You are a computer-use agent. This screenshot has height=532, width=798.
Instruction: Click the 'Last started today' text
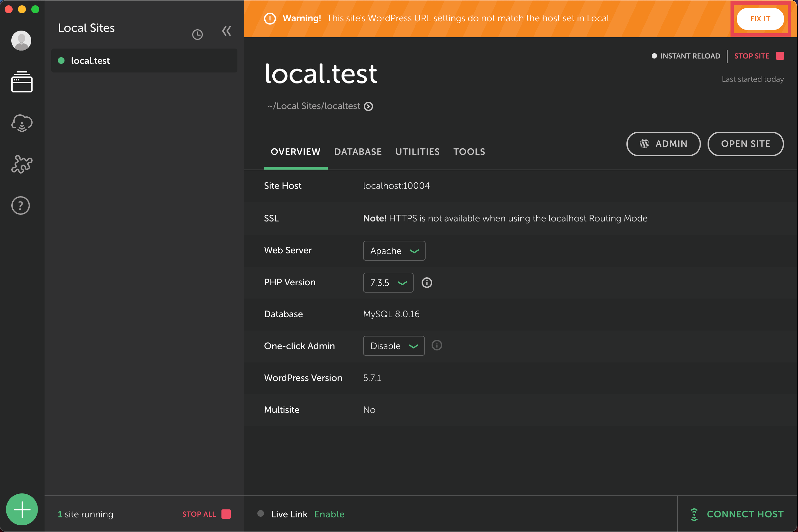click(x=752, y=79)
